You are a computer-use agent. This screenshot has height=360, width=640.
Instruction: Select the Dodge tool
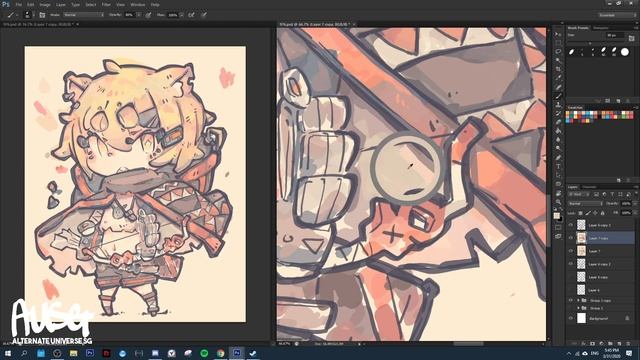coord(558,149)
